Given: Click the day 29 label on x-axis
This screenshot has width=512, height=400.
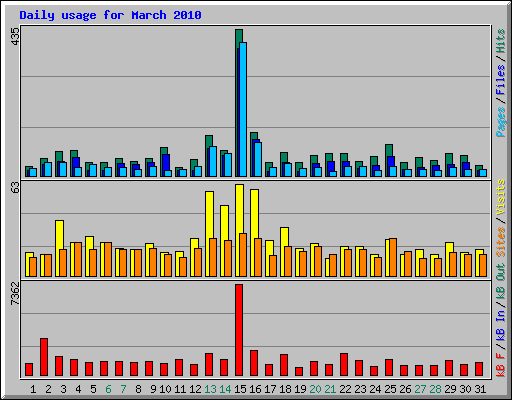Looking at the screenshot, I should 450,389.
